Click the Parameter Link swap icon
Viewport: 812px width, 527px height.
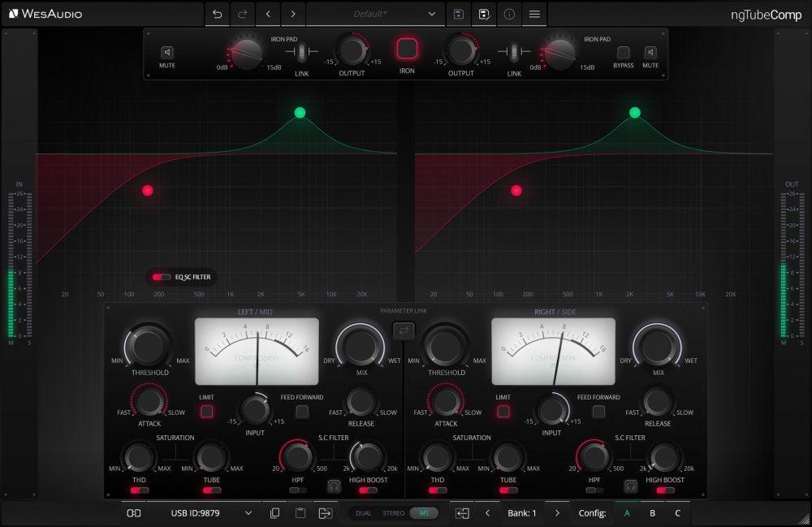404,330
